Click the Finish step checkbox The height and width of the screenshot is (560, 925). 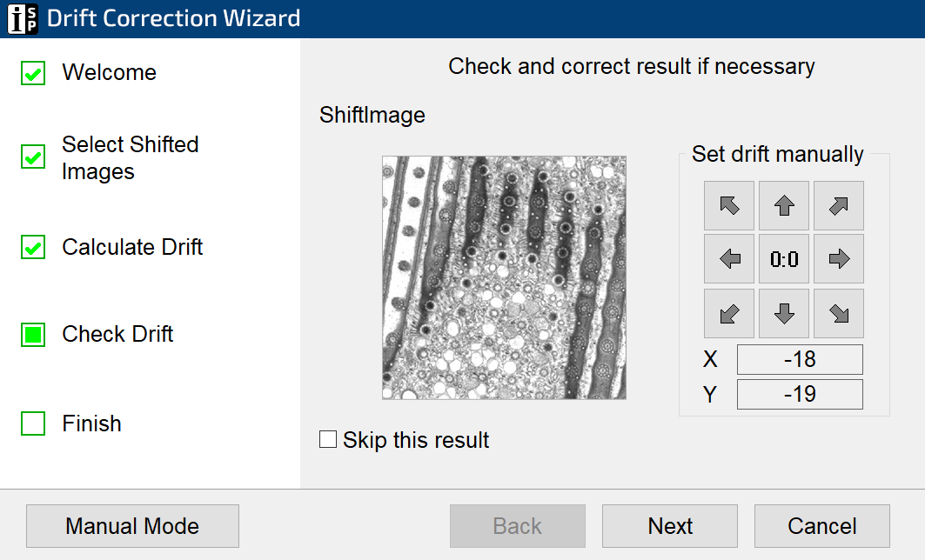click(33, 423)
